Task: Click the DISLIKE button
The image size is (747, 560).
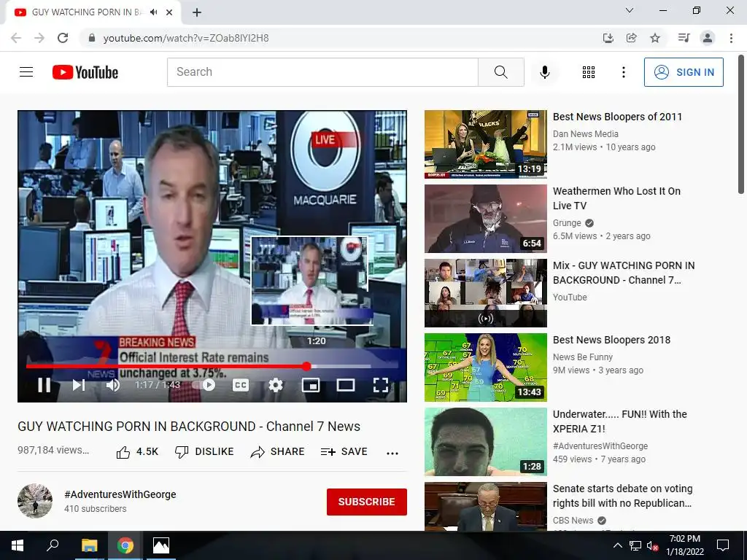Action: [x=204, y=451]
